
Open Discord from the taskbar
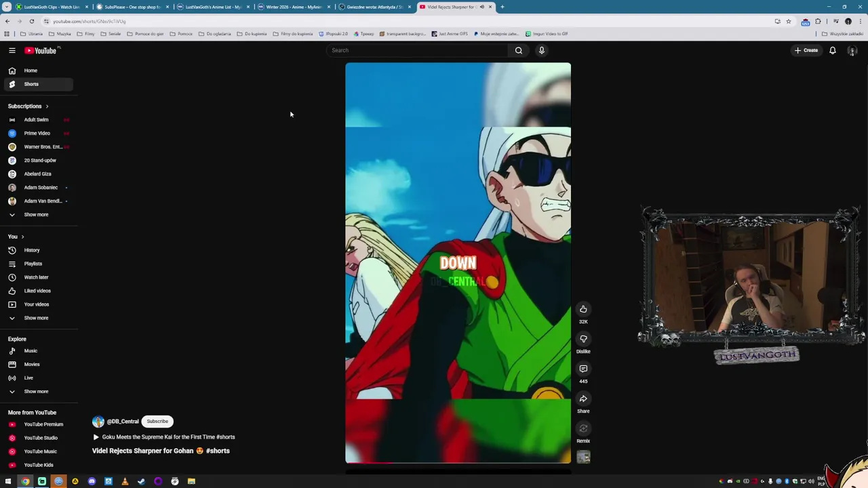pos(92,481)
